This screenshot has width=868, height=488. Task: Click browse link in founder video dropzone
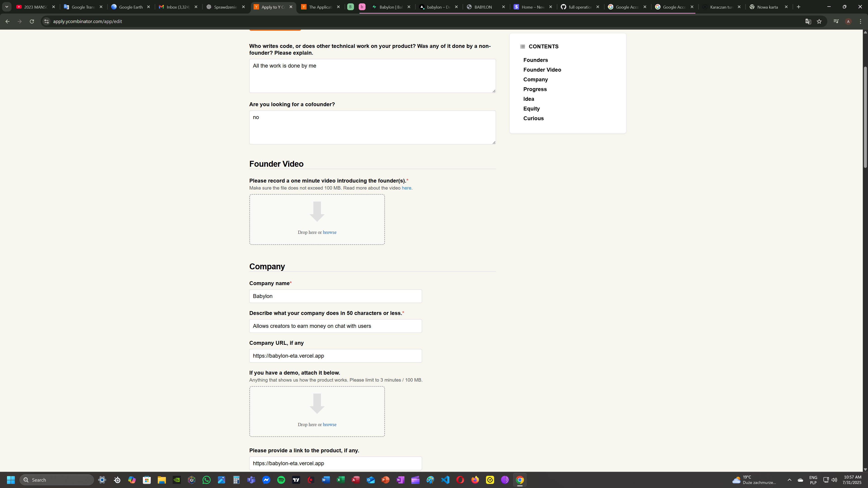point(329,232)
